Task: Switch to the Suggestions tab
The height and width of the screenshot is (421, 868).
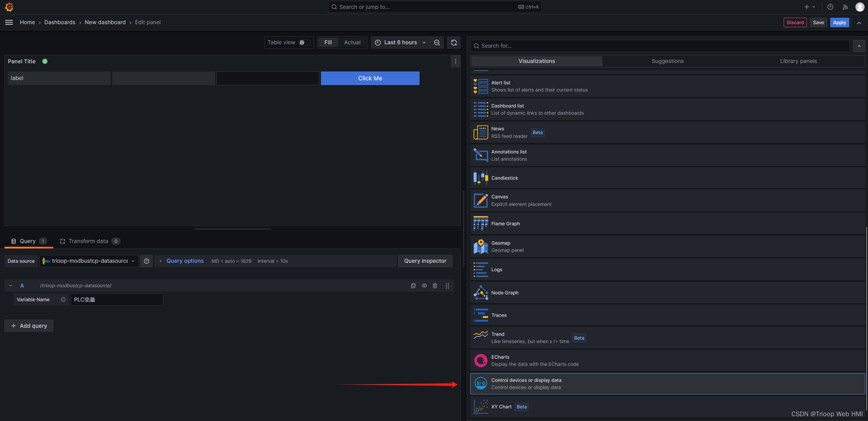Action: tap(668, 61)
